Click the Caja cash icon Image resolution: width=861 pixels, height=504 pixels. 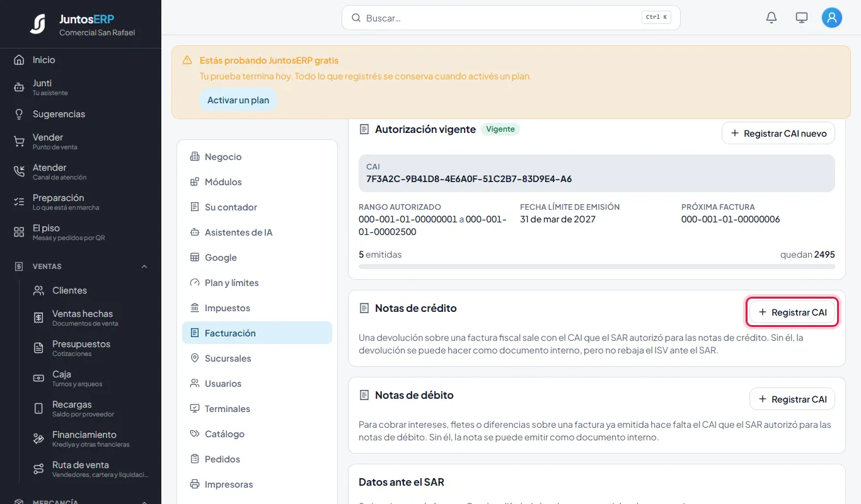(x=38, y=379)
